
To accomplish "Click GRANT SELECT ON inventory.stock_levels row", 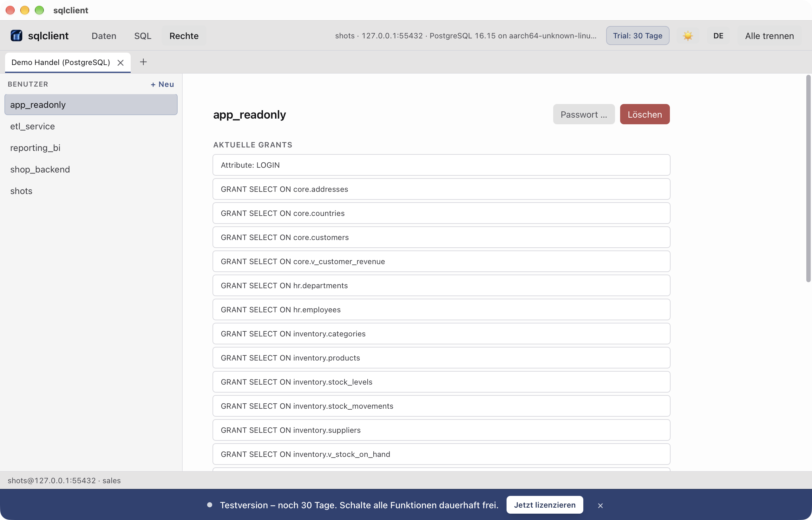I will click(441, 382).
